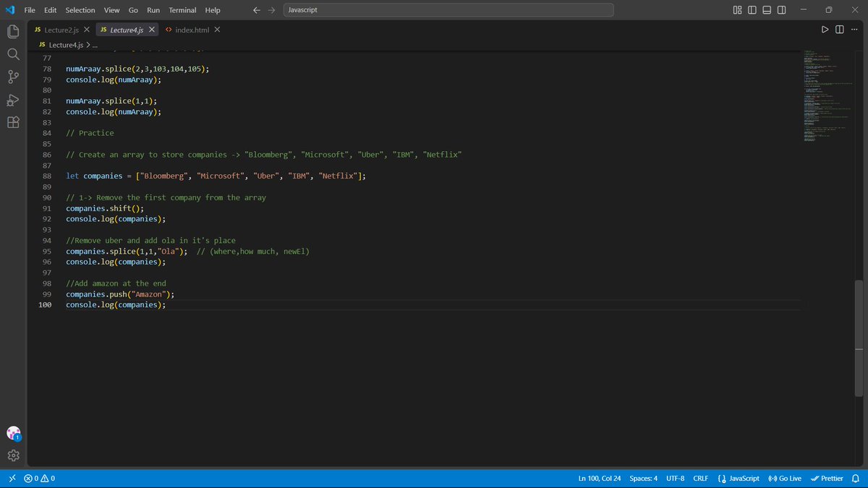Expand the breadcrumb ellipsis symbol

pos(95,45)
